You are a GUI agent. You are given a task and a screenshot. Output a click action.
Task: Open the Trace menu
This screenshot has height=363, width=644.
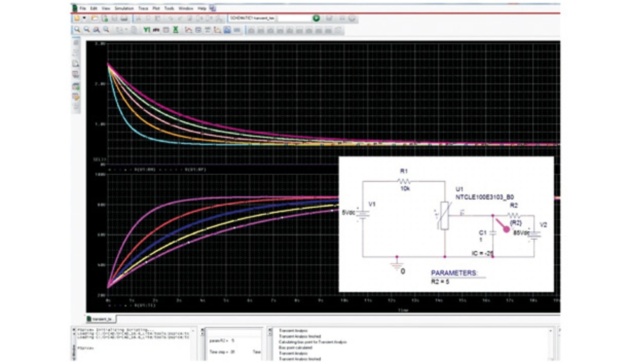pyautogui.click(x=143, y=9)
